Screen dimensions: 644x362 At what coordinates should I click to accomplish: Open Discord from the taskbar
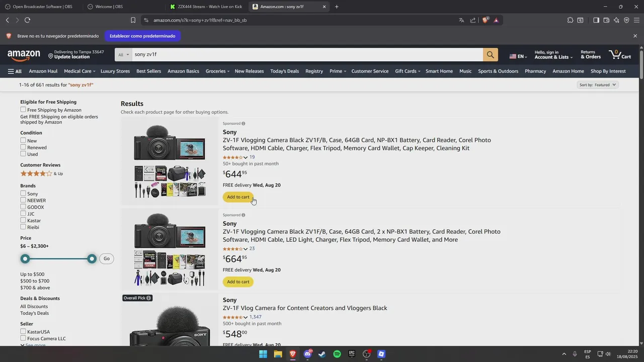coord(307,354)
